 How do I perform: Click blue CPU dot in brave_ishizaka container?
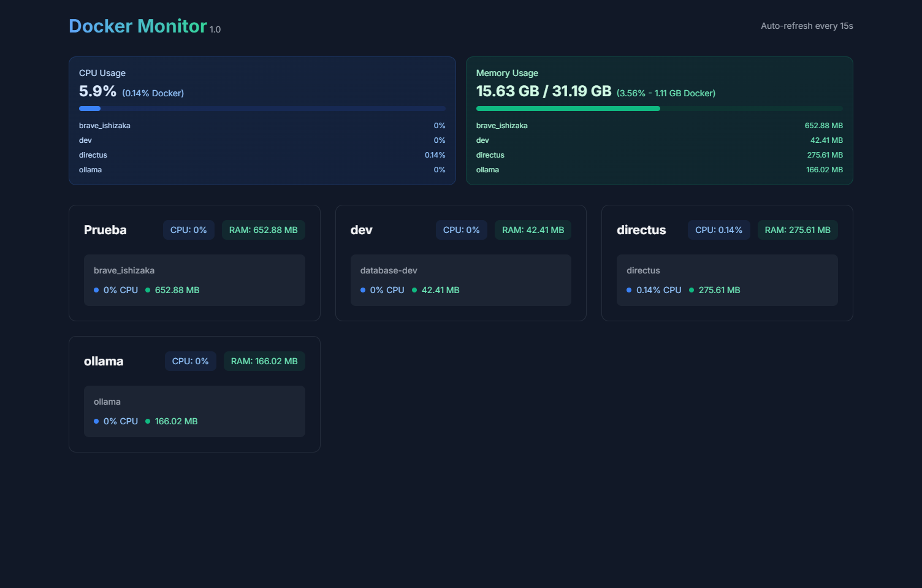(x=96, y=290)
